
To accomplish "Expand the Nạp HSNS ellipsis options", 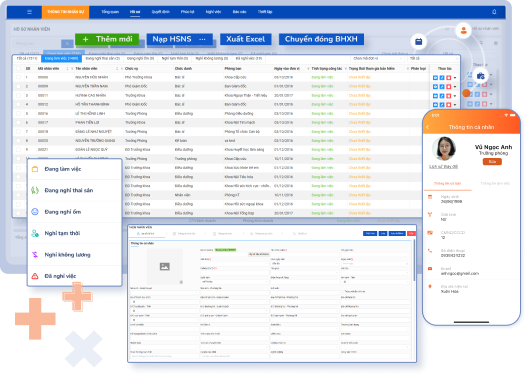I will 202,39.
